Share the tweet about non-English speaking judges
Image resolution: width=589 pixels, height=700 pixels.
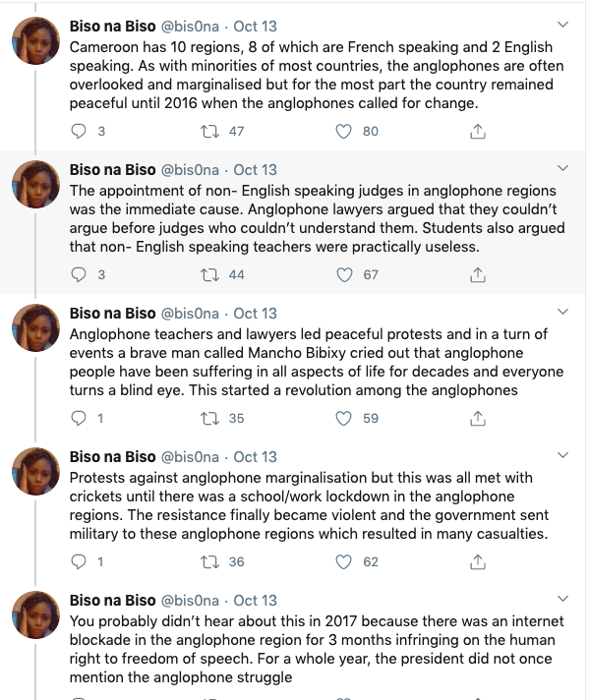(x=477, y=274)
